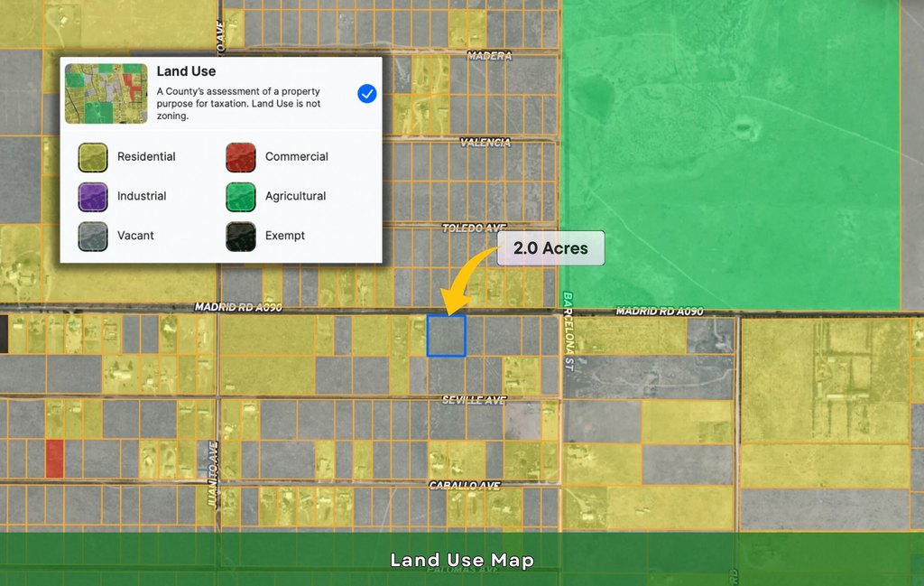This screenshot has width=924, height=586.
Task: Select the large green agricultural parcel
Action: tap(731, 153)
